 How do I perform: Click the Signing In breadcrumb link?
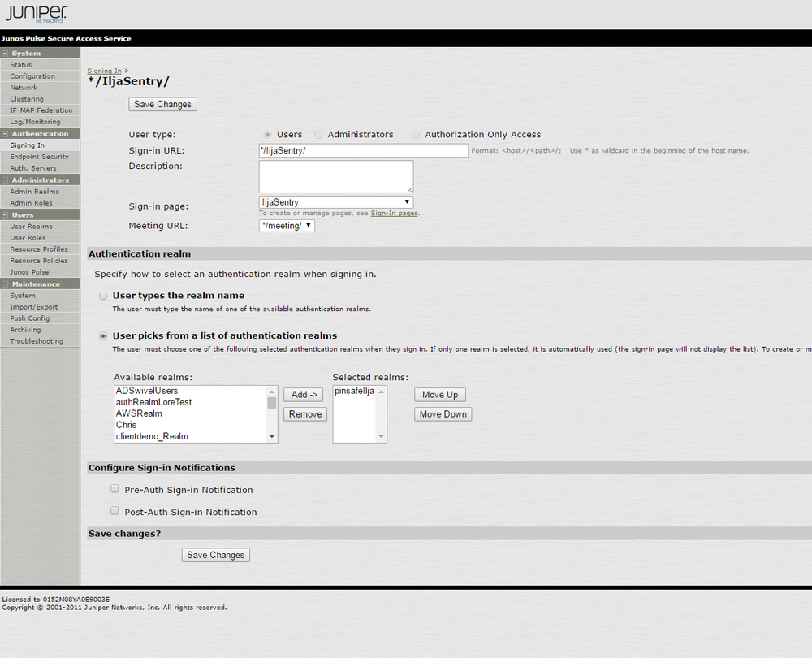tap(104, 71)
